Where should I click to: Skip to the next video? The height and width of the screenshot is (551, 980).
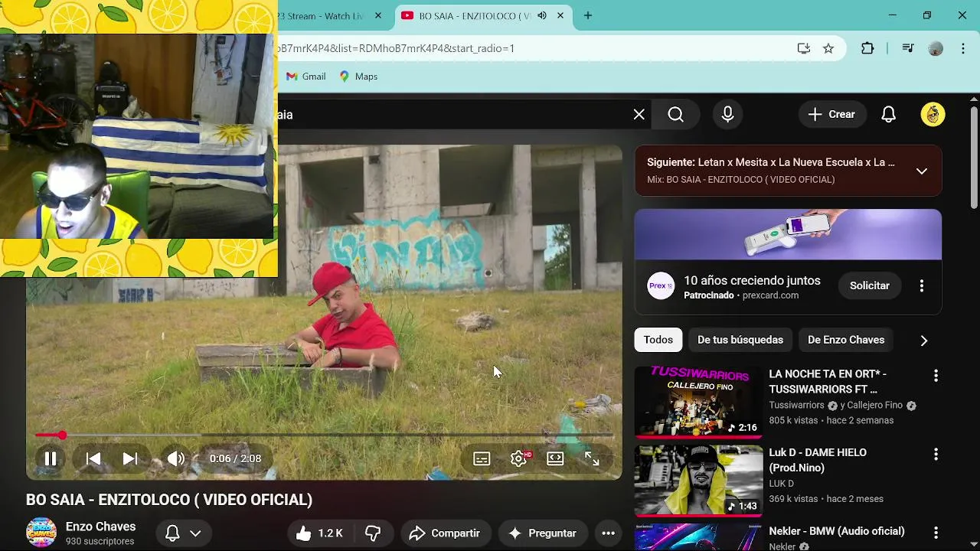coord(130,458)
